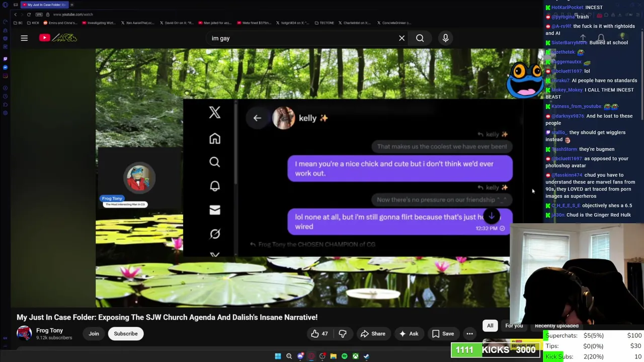Image resolution: width=644 pixels, height=362 pixels.
Task: Open the Frog Tony channel name link
Action: [x=49, y=330]
